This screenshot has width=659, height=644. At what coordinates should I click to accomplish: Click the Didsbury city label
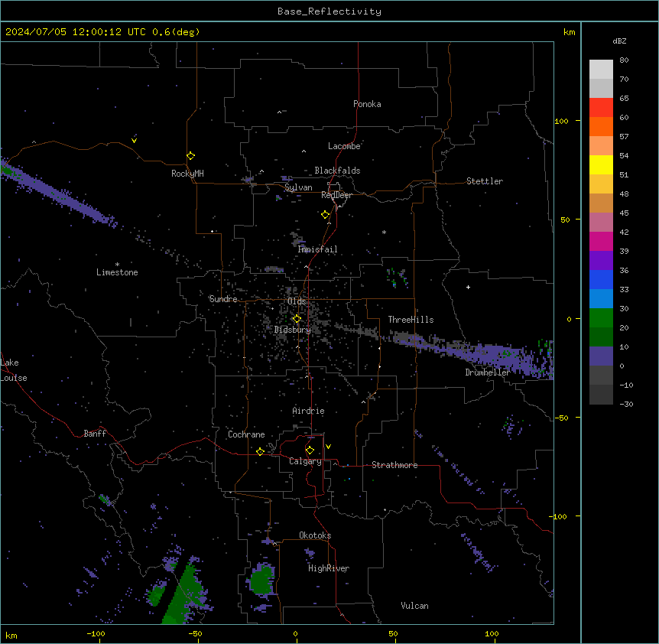(293, 330)
